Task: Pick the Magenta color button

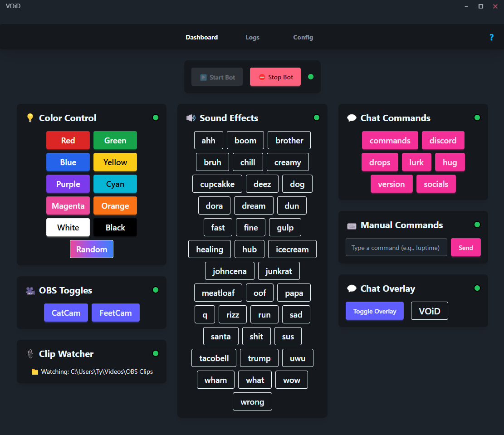Action: 68,206
